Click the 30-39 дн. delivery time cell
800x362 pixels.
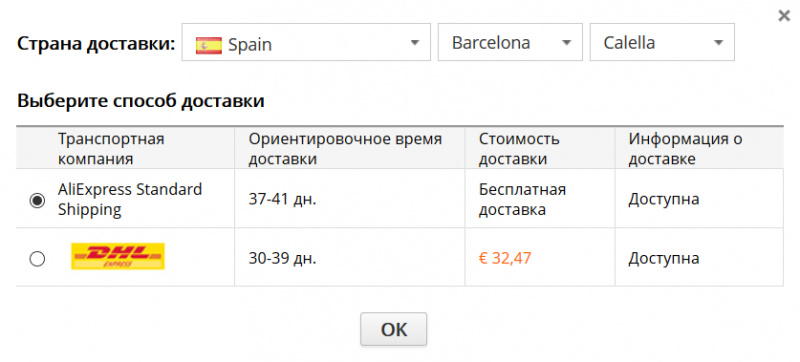click(x=283, y=258)
